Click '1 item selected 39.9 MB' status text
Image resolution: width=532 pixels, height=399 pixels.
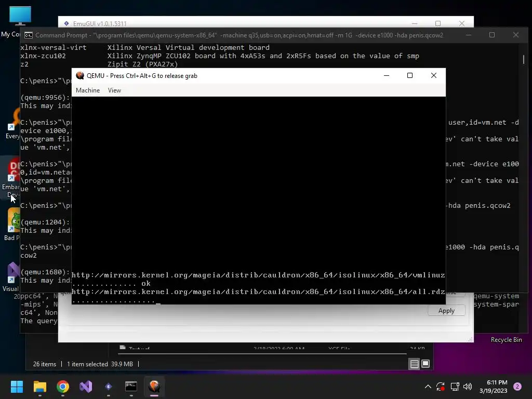coord(100,364)
